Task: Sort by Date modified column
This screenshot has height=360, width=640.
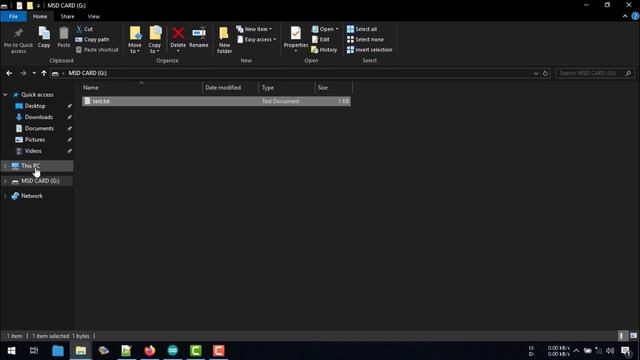Action: click(230, 87)
